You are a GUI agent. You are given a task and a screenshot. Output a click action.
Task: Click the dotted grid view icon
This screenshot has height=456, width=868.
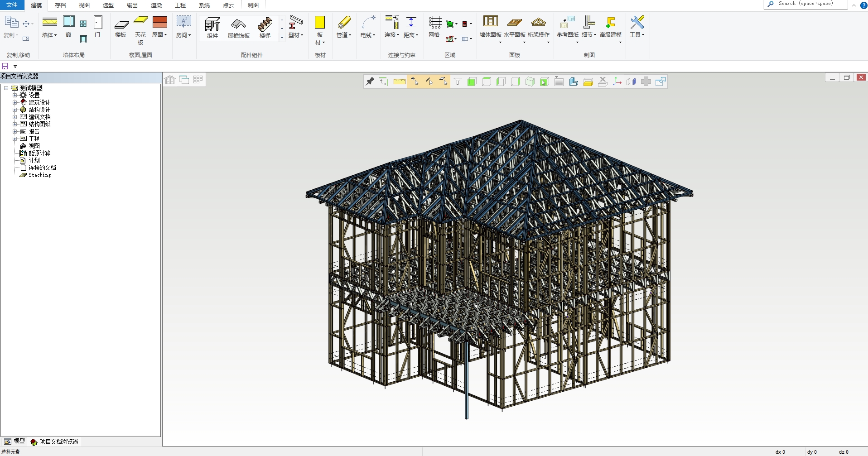pyautogui.click(x=198, y=80)
